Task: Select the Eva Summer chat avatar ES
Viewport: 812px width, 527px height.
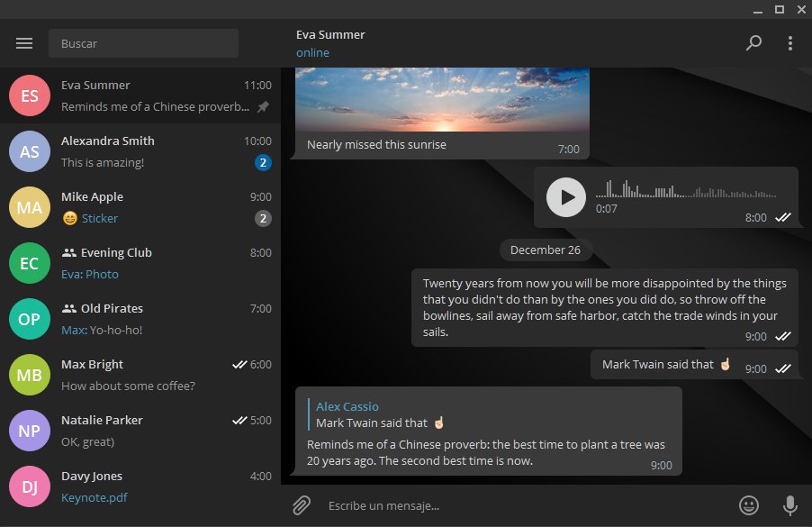Action: tap(30, 95)
